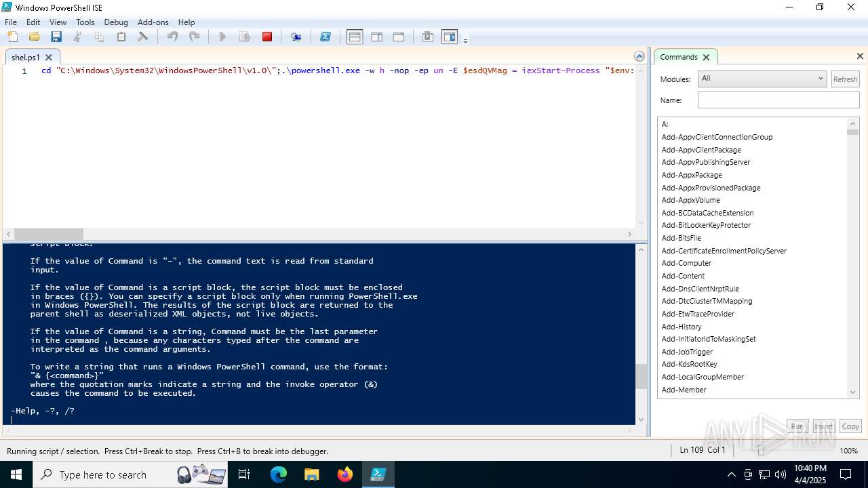Image resolution: width=868 pixels, height=488 pixels.
Task: Select Add-Content in the command list
Action: point(683,276)
